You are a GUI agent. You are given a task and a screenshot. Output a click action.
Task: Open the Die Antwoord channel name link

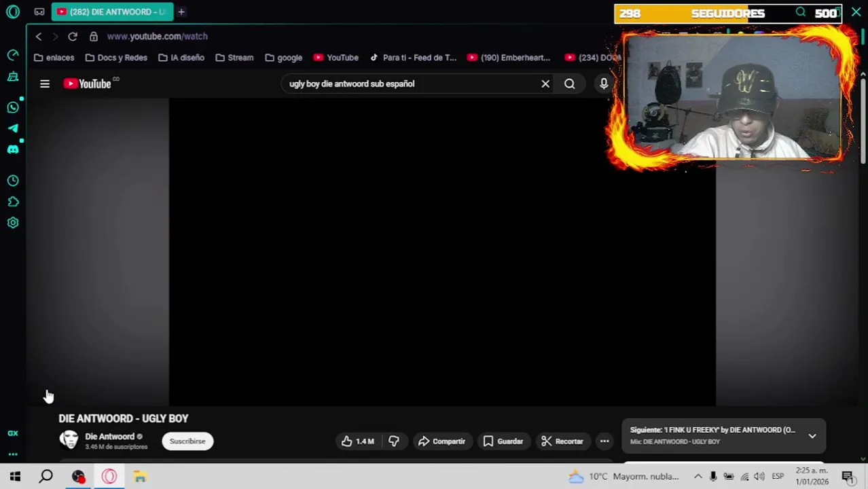pos(109,437)
